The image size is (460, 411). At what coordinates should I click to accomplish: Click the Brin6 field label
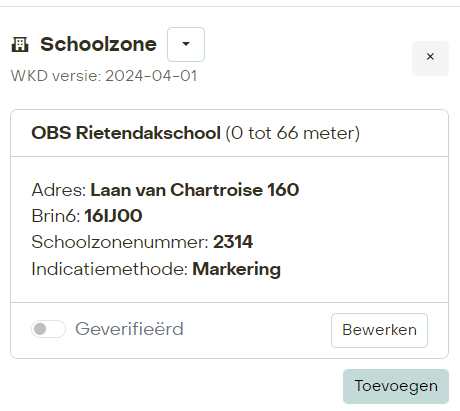56,216
